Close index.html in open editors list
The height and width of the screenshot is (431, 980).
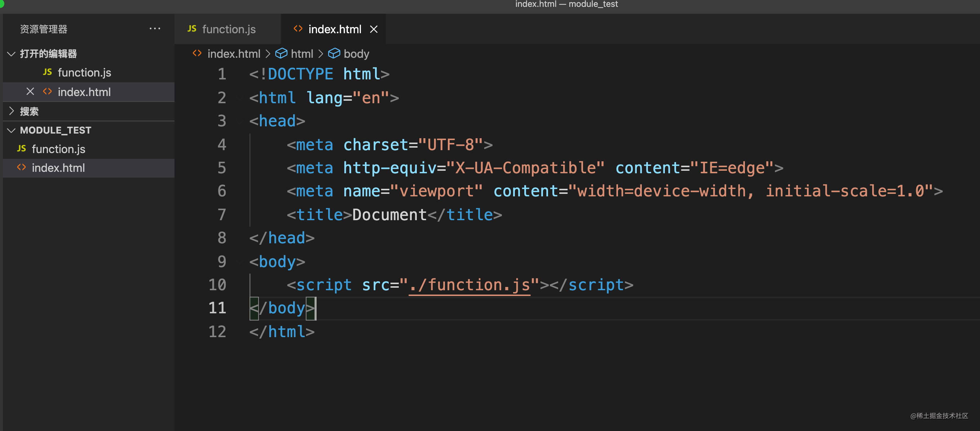coord(30,91)
